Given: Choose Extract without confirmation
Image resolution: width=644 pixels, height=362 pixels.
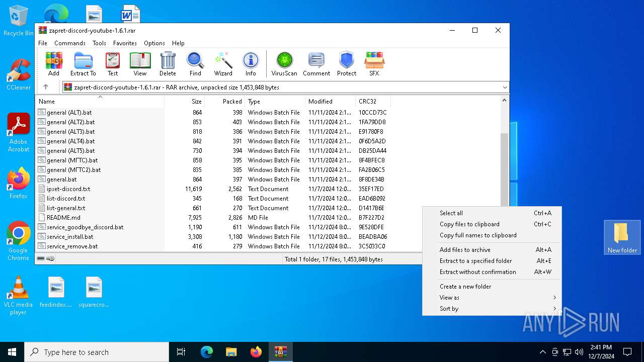Looking at the screenshot, I should pos(492,272).
